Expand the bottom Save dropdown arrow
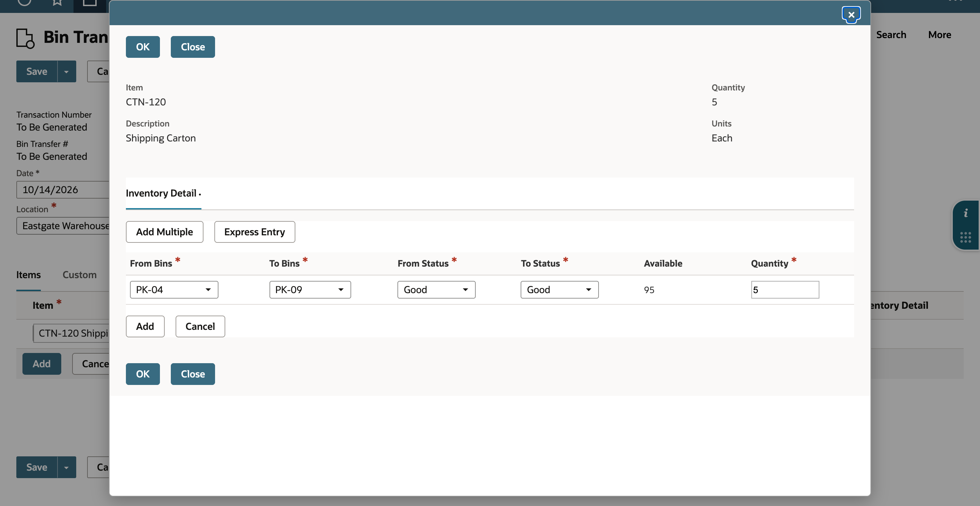This screenshot has height=506, width=980. tap(67, 467)
